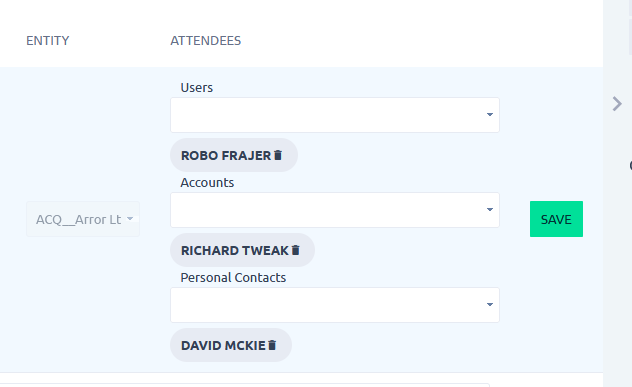Click trash icon beside David Mckie
This screenshot has width=632, height=387.
(272, 345)
